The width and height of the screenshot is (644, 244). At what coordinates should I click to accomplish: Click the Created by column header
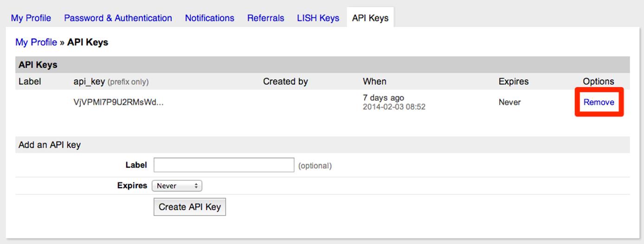285,82
